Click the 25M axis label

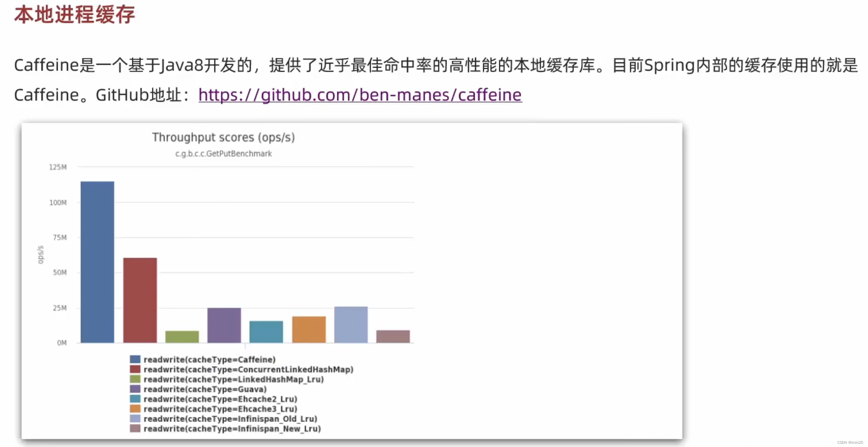60,308
